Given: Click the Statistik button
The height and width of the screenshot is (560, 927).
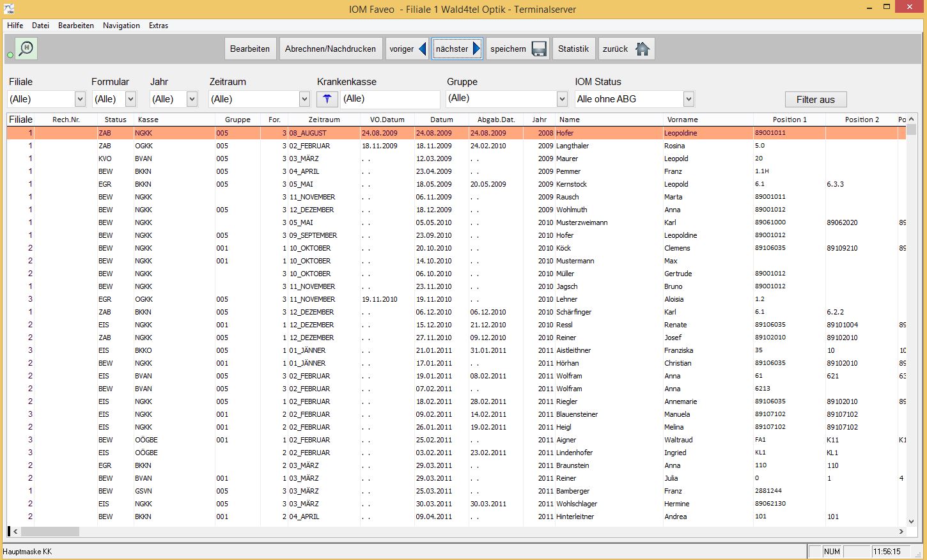Looking at the screenshot, I should (573, 49).
